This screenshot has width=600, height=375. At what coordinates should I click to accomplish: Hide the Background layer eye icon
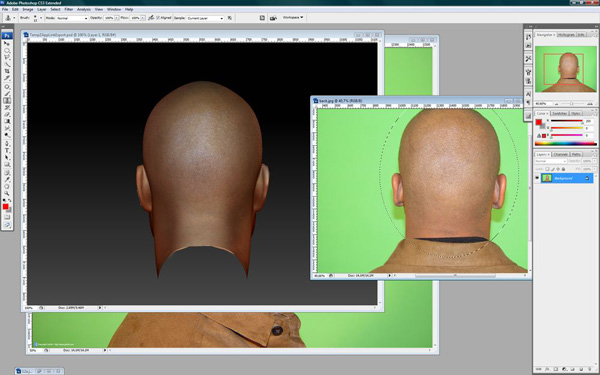tap(537, 178)
